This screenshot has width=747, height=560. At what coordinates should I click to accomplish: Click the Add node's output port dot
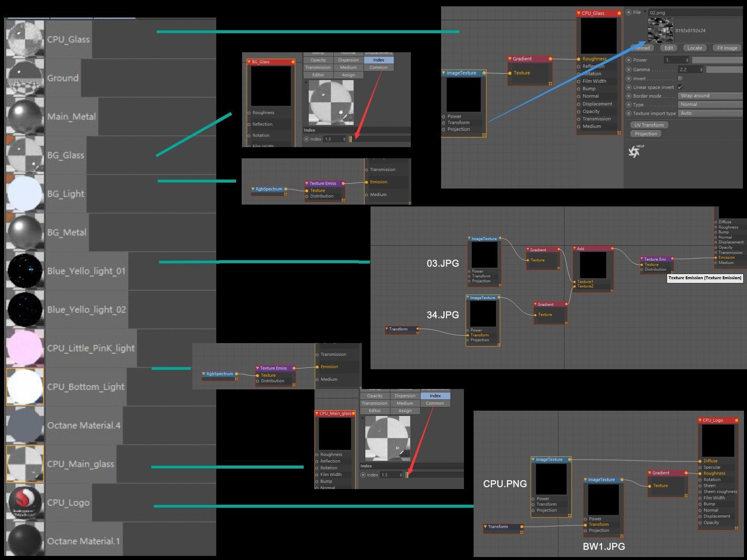tap(612, 248)
